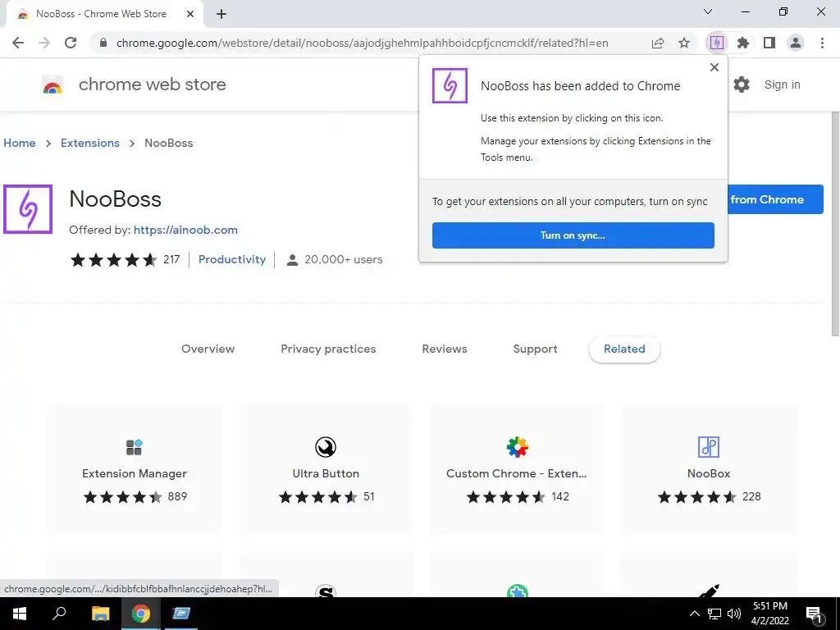Click the Remove from Chrome button
The height and width of the screenshot is (630, 840).
775,199
